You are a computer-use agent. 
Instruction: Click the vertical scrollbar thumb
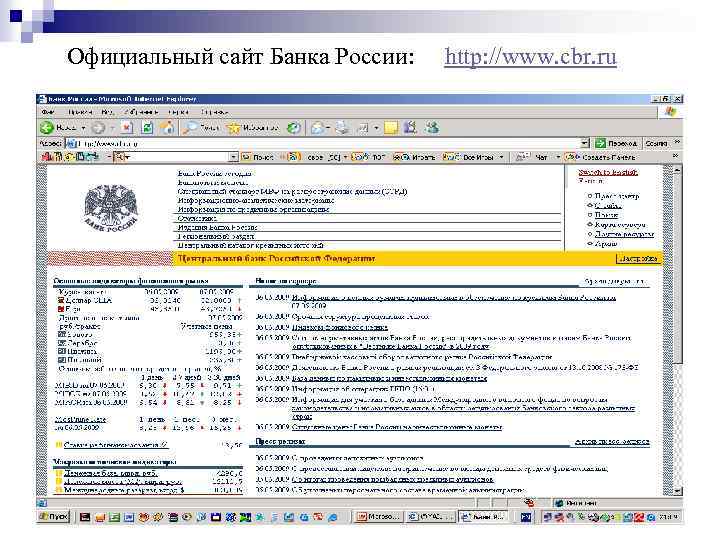[677, 270]
